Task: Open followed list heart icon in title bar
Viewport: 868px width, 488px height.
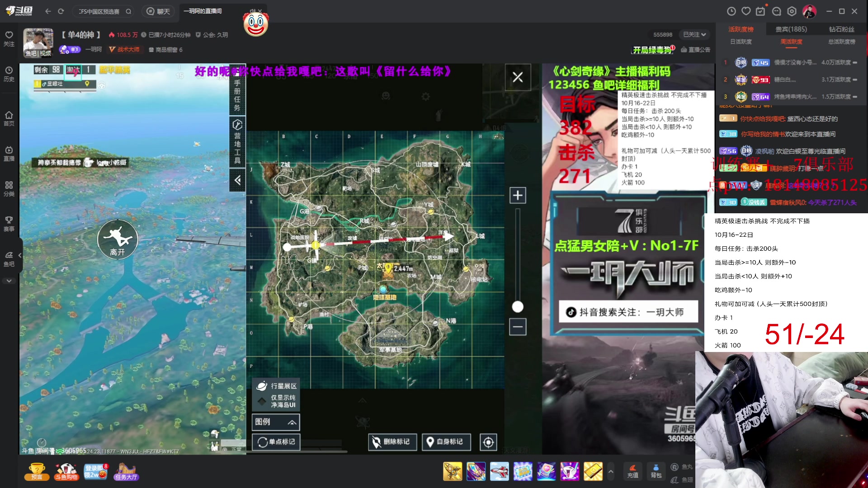Action: (746, 11)
